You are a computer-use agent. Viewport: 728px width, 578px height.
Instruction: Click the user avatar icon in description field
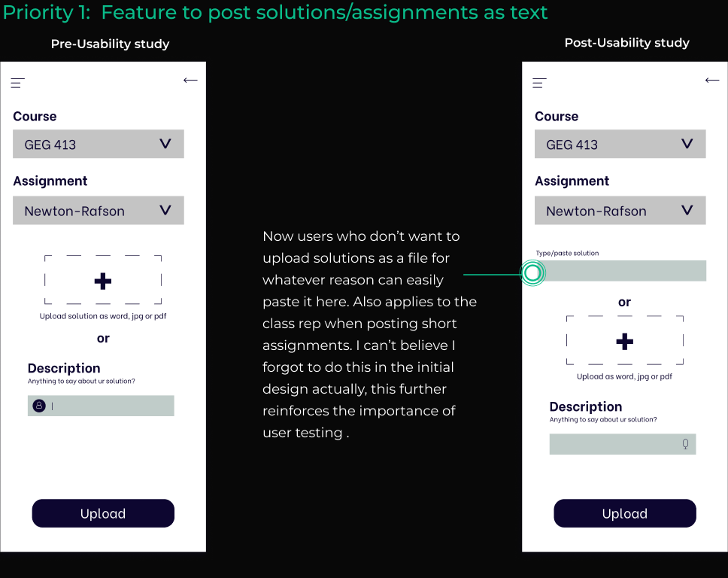coord(39,406)
